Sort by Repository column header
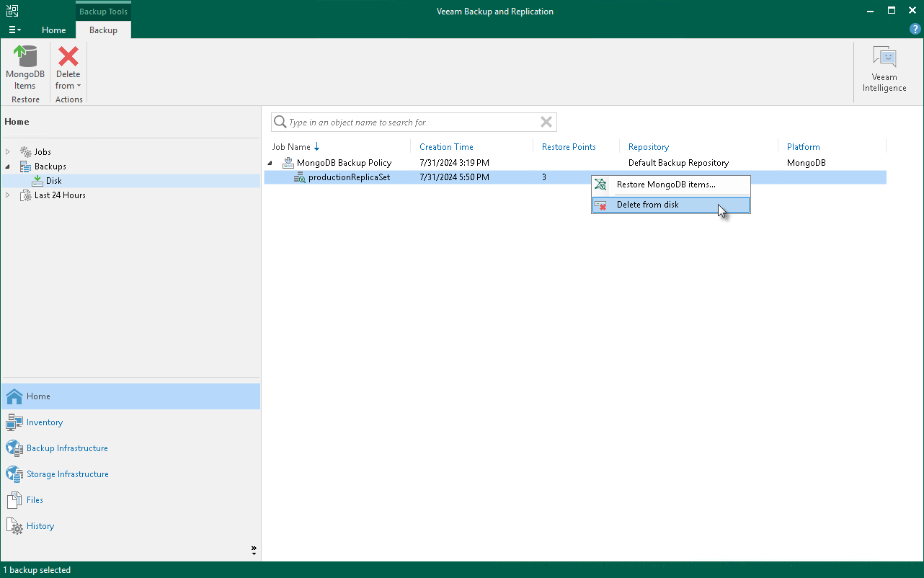This screenshot has width=924, height=578. click(x=649, y=147)
